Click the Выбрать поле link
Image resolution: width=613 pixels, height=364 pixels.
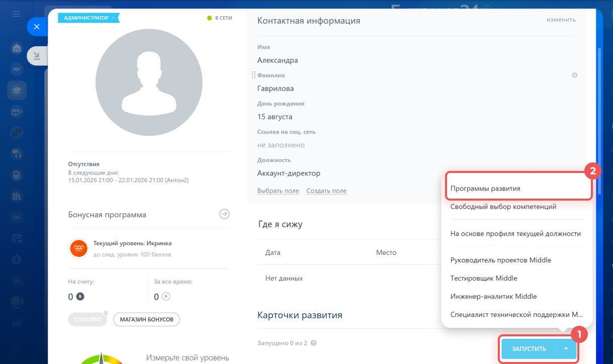tap(278, 191)
